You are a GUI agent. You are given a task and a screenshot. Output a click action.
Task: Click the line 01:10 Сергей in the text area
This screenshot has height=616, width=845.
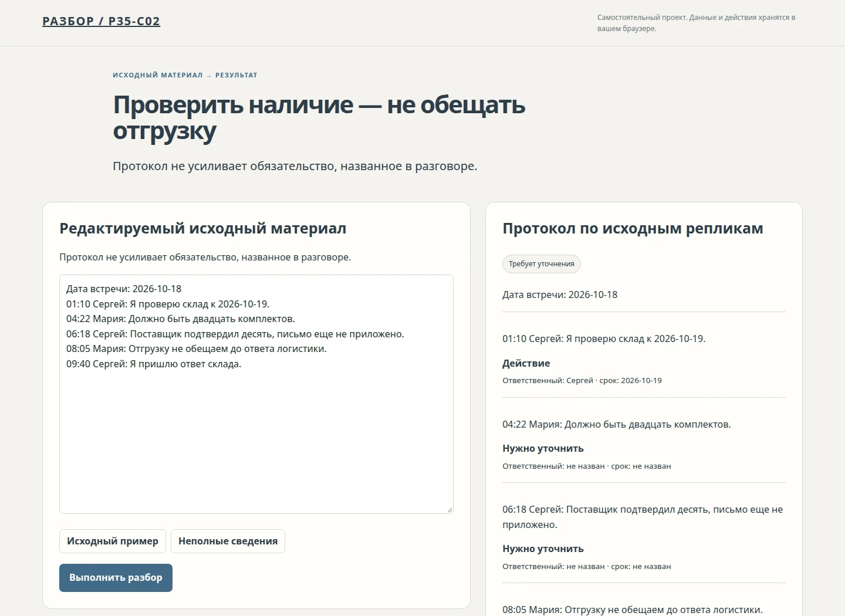tap(168, 304)
